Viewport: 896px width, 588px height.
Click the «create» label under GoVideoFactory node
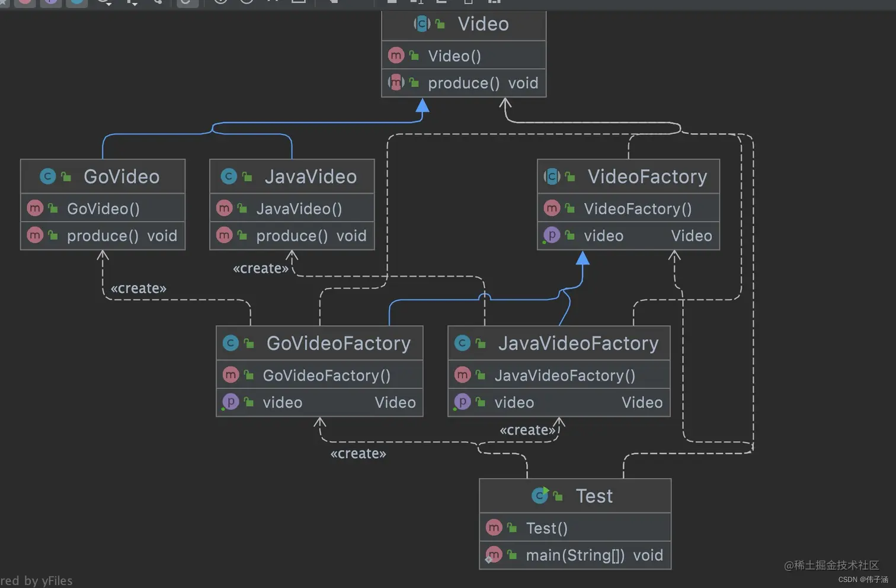point(358,454)
